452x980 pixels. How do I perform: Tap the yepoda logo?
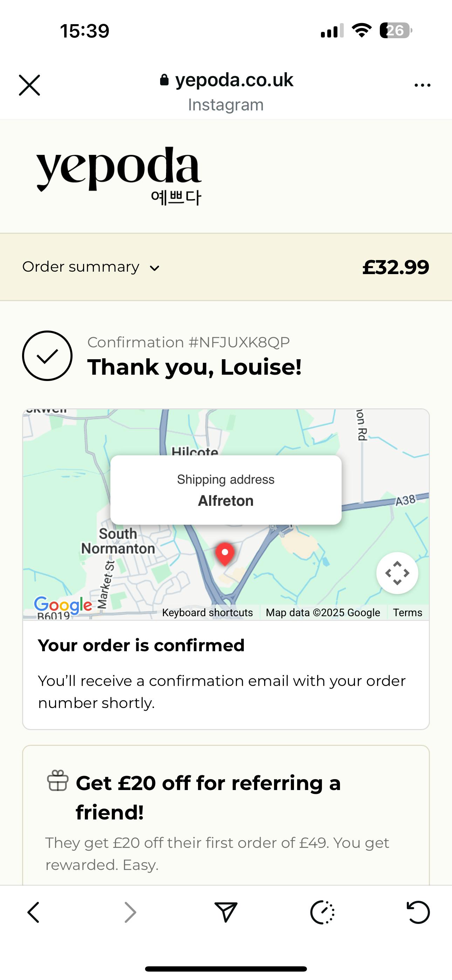(119, 175)
